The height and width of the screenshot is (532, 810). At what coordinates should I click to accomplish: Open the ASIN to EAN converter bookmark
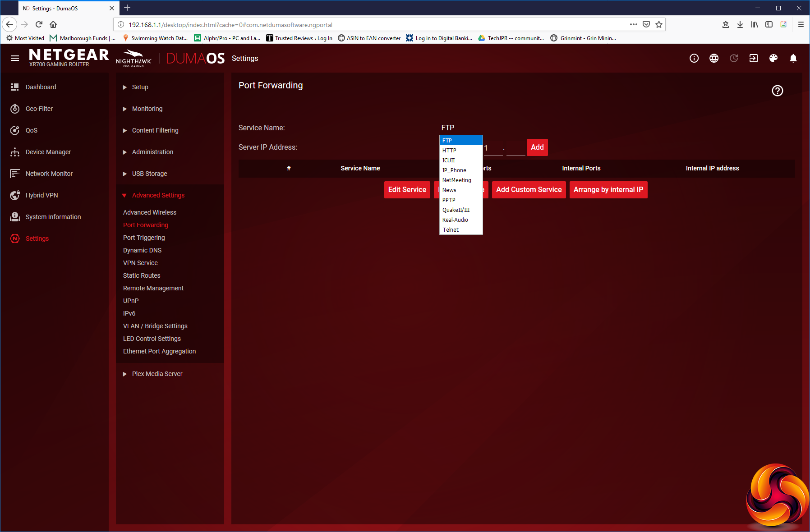[x=369, y=38]
